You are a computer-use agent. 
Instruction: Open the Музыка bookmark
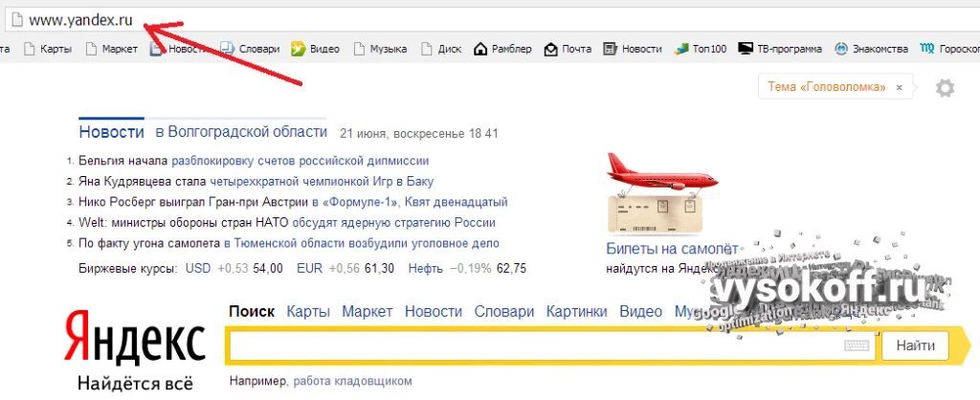pyautogui.click(x=380, y=49)
